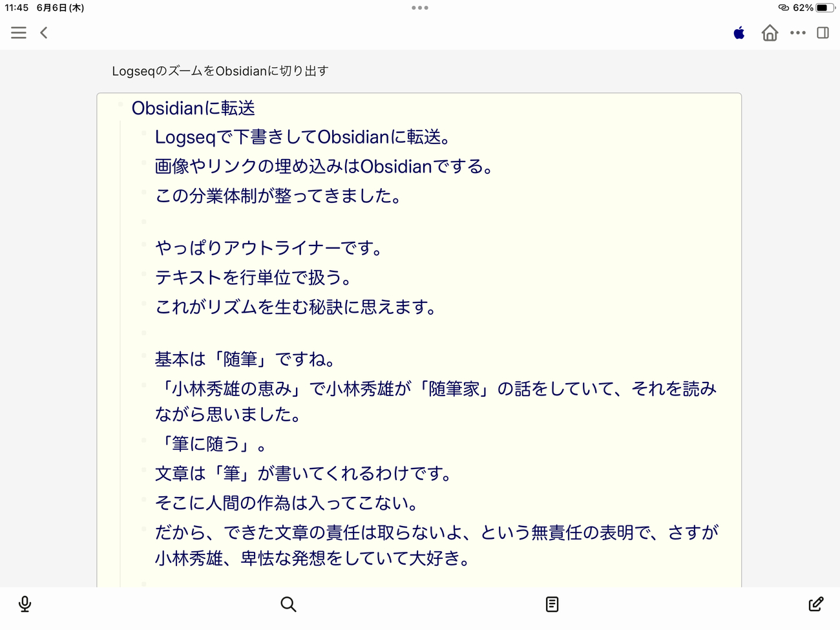Click bullet of 'テキストを行単位で扱う。'

(x=144, y=274)
